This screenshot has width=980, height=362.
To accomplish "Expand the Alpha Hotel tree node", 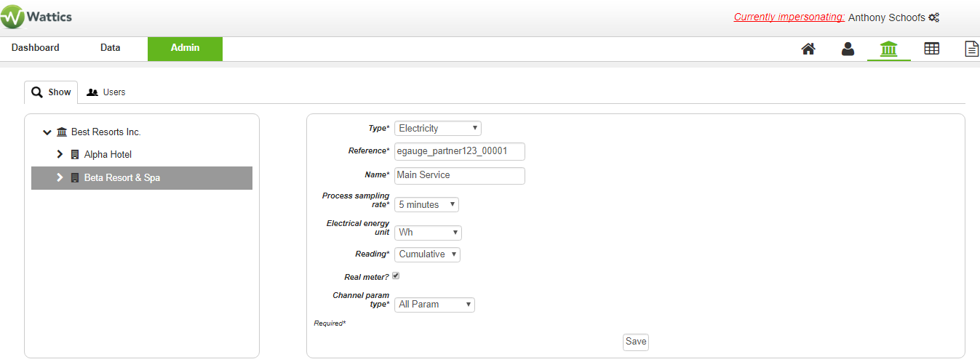I will [x=60, y=155].
